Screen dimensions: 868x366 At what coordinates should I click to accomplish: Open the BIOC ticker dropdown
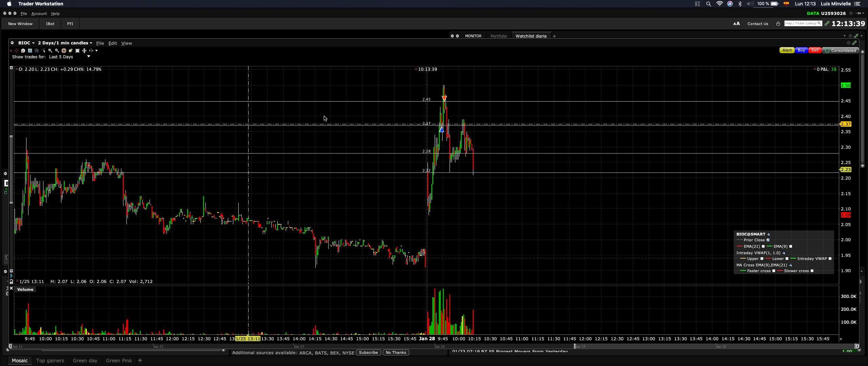pyautogui.click(x=33, y=43)
